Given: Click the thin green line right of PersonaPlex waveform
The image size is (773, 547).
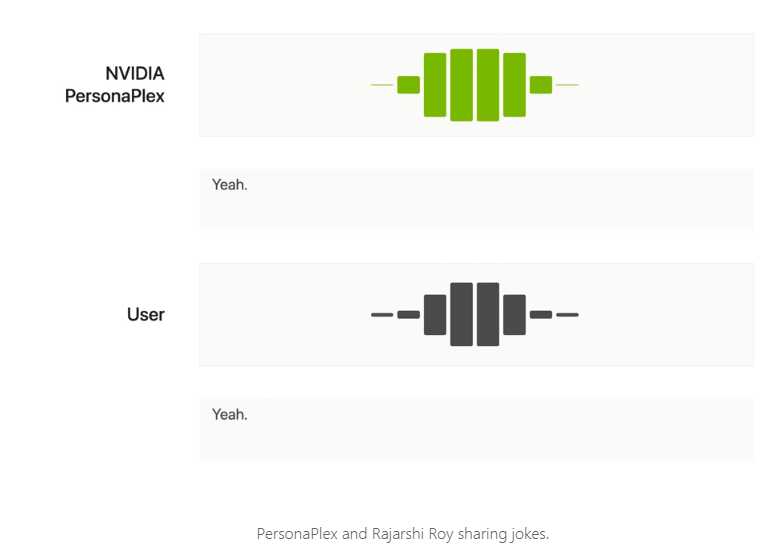Looking at the screenshot, I should [567, 85].
